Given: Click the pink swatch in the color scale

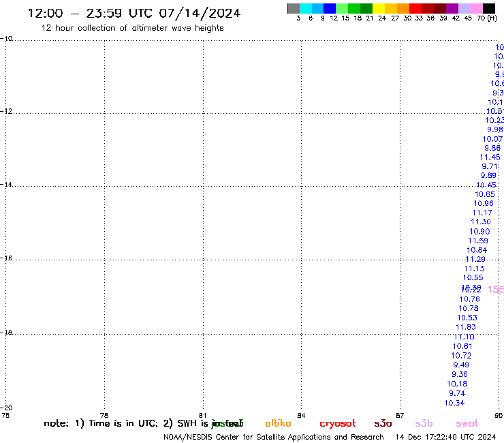Looking at the screenshot, I should tap(476, 8).
